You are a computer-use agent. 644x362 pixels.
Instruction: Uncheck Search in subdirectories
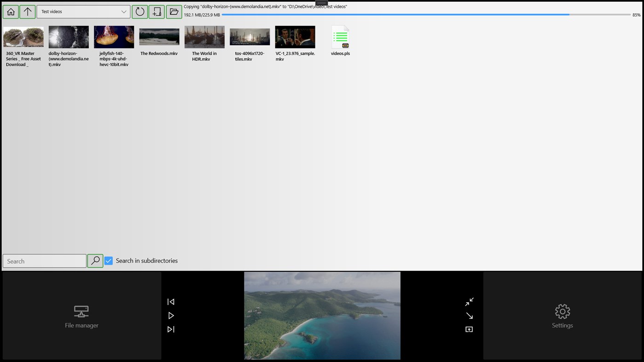pos(108,260)
